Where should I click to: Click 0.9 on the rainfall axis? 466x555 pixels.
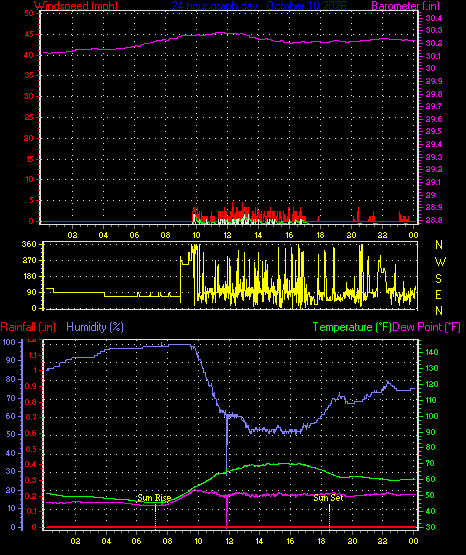pos(31,386)
